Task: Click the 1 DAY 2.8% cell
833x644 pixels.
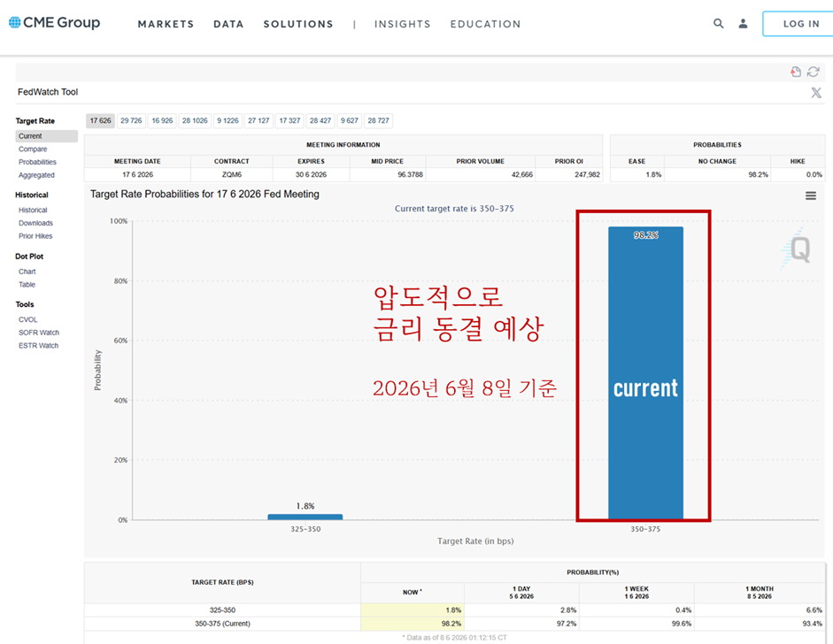Action: [521, 610]
